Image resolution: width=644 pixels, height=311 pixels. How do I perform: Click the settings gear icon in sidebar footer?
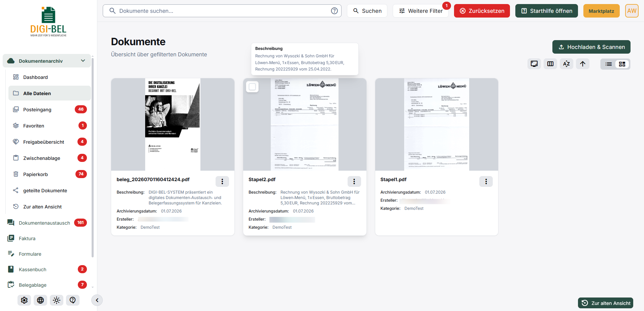(24, 300)
